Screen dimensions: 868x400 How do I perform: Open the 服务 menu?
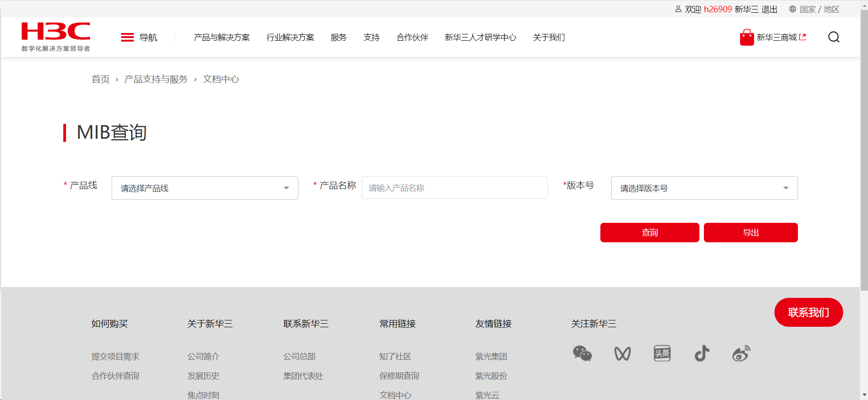point(339,38)
